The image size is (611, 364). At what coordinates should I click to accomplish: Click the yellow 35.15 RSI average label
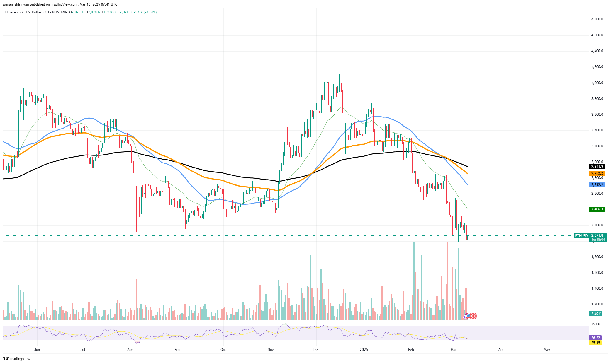(x=595, y=343)
